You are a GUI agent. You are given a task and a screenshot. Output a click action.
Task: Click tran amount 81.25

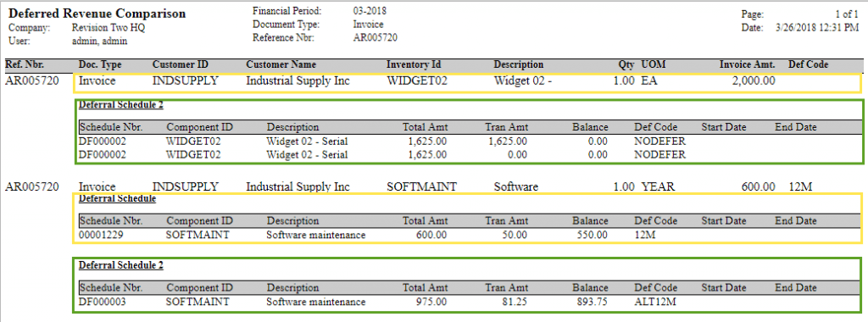pyautogui.click(x=515, y=302)
